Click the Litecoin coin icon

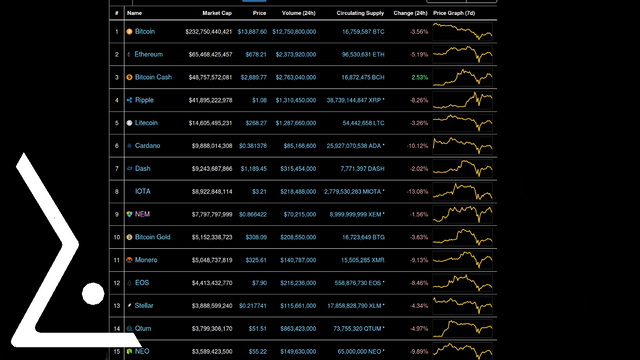coord(129,123)
